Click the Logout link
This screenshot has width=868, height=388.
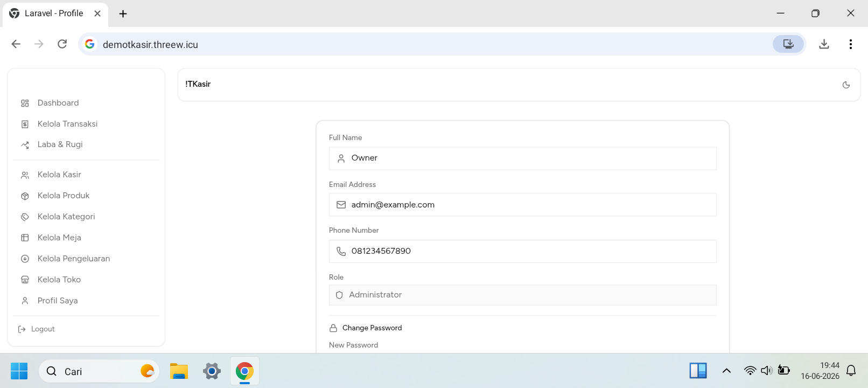[37, 329]
